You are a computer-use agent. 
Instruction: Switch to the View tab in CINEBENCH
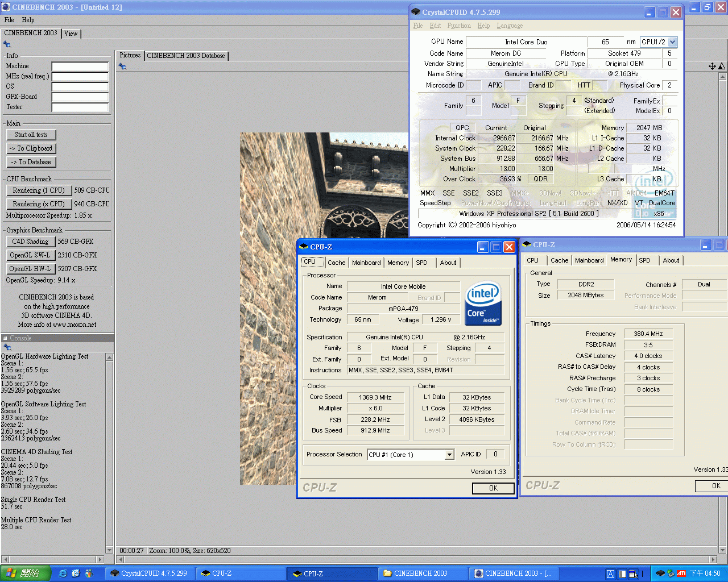coord(71,34)
